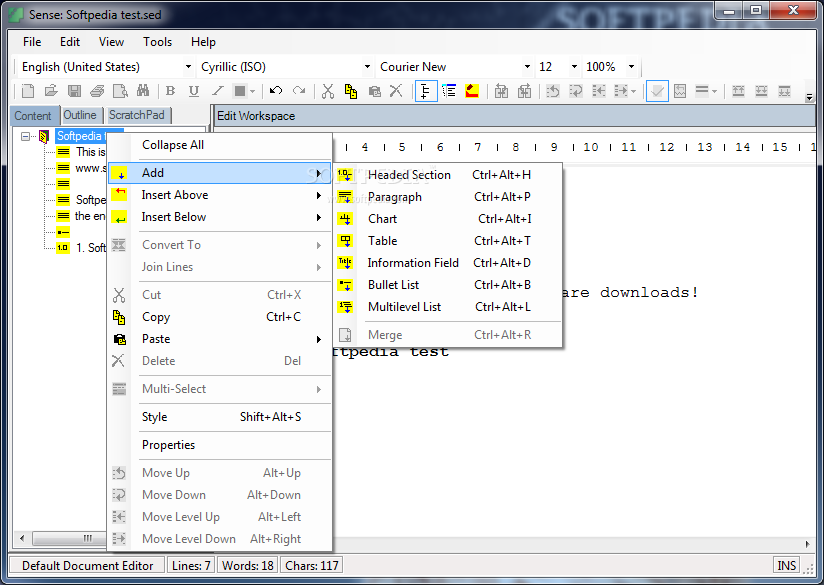Open the File menu

tap(32, 42)
